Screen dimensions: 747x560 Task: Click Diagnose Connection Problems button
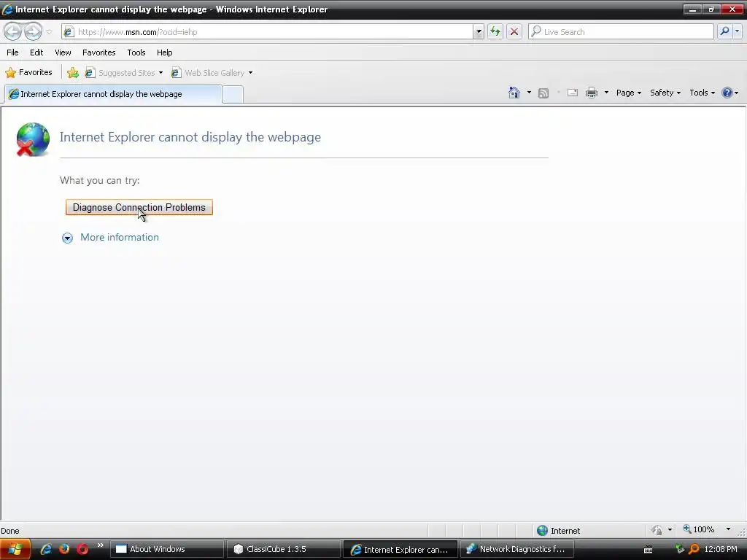tap(139, 207)
